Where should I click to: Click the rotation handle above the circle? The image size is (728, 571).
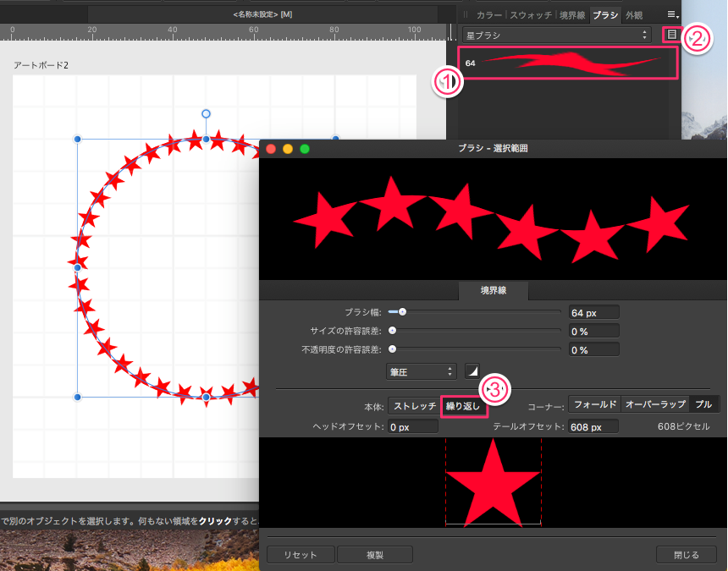coord(206,113)
